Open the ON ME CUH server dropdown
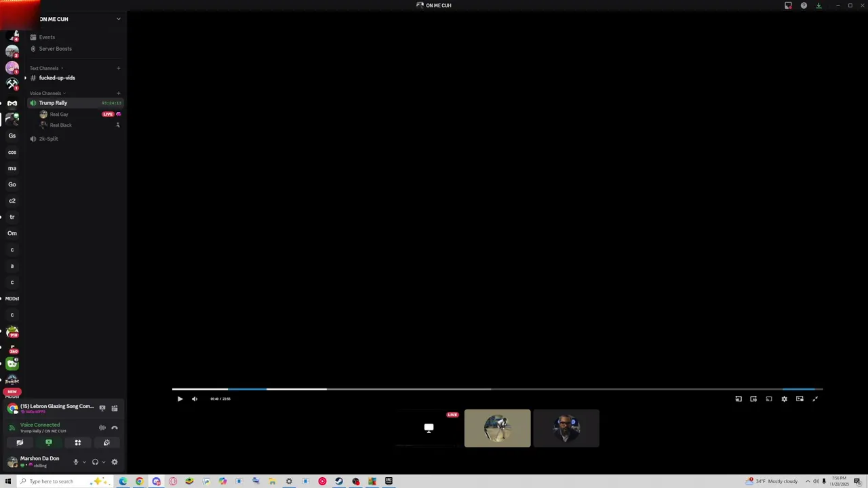Screen dimensions: 868x488 pyautogui.click(x=118, y=19)
